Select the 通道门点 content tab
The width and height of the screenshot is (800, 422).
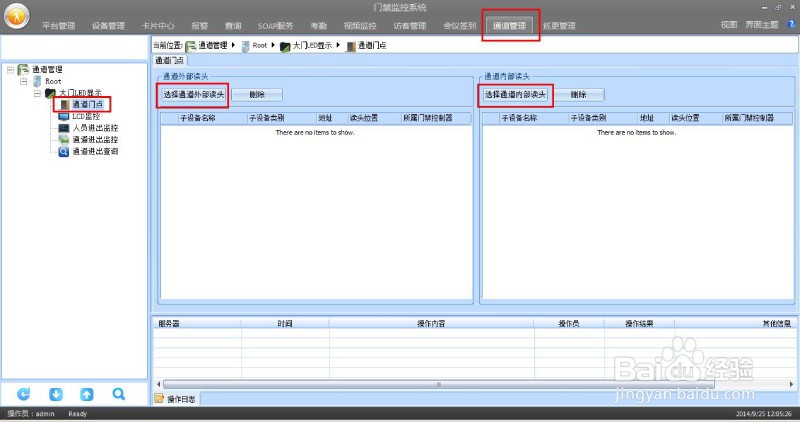tap(169, 60)
